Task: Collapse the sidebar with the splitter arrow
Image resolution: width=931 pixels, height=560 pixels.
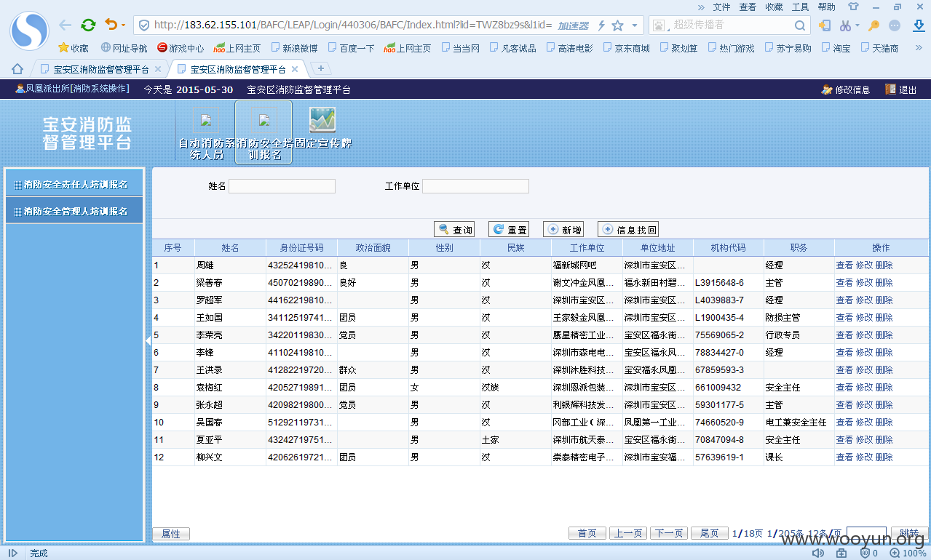Action: point(148,340)
